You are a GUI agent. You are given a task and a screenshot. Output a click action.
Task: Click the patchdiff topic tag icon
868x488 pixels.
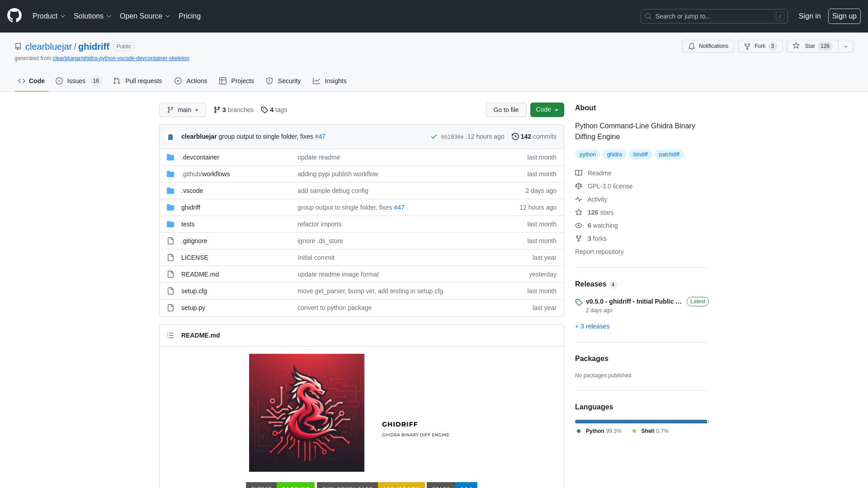[x=669, y=155]
